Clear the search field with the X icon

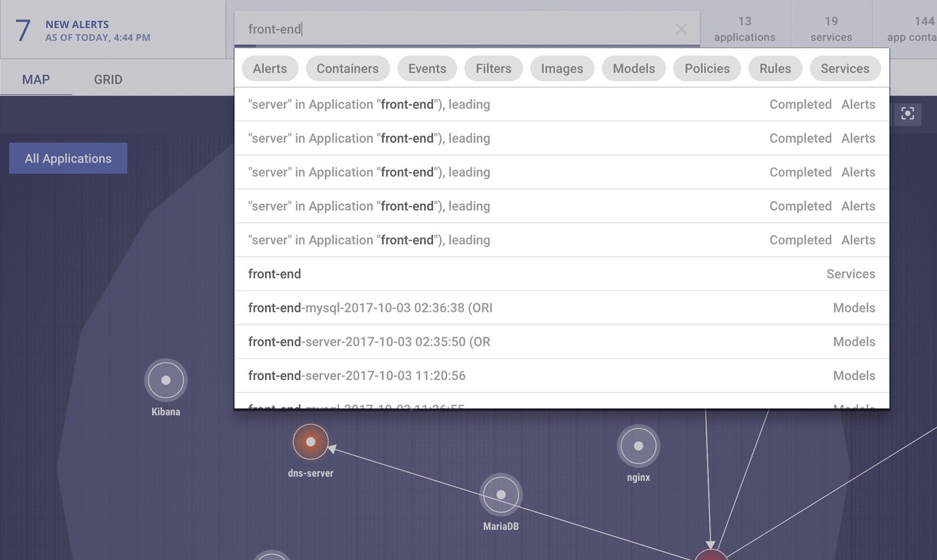point(681,29)
